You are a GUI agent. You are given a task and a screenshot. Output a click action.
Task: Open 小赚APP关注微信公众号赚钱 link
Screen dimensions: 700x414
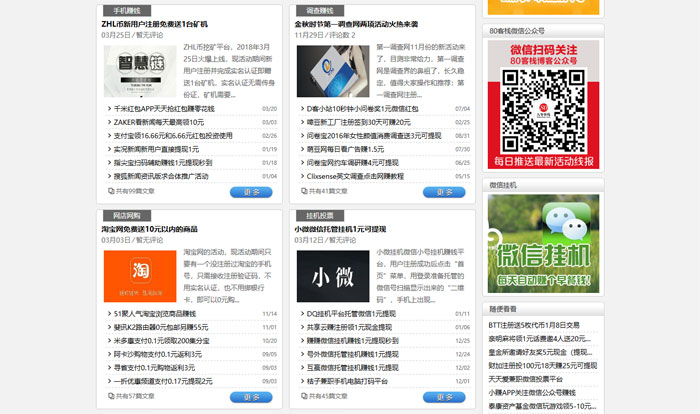532,393
